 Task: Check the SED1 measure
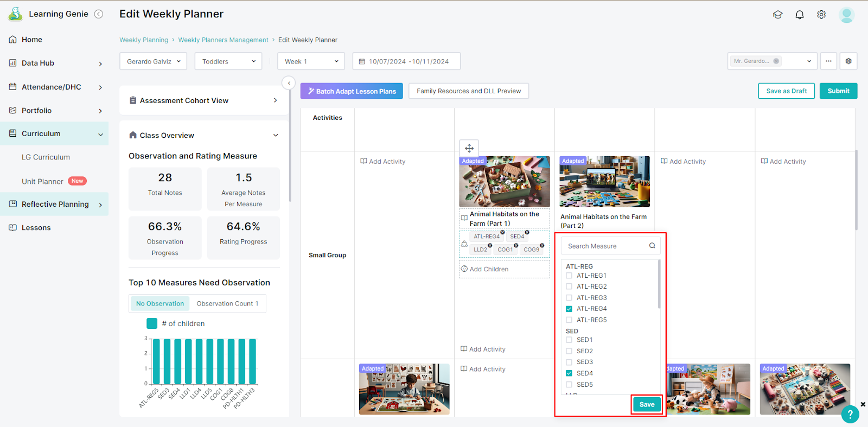(x=569, y=340)
